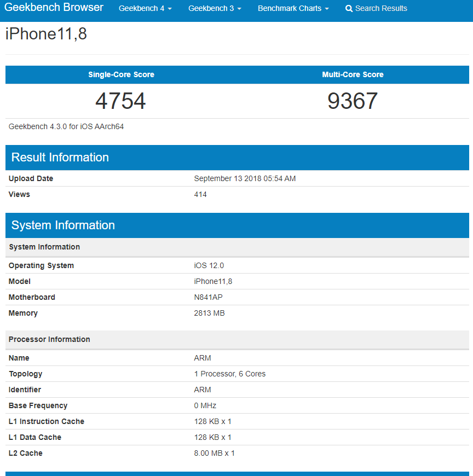Select the 2813 MB memory value
473x476 pixels.
209,313
